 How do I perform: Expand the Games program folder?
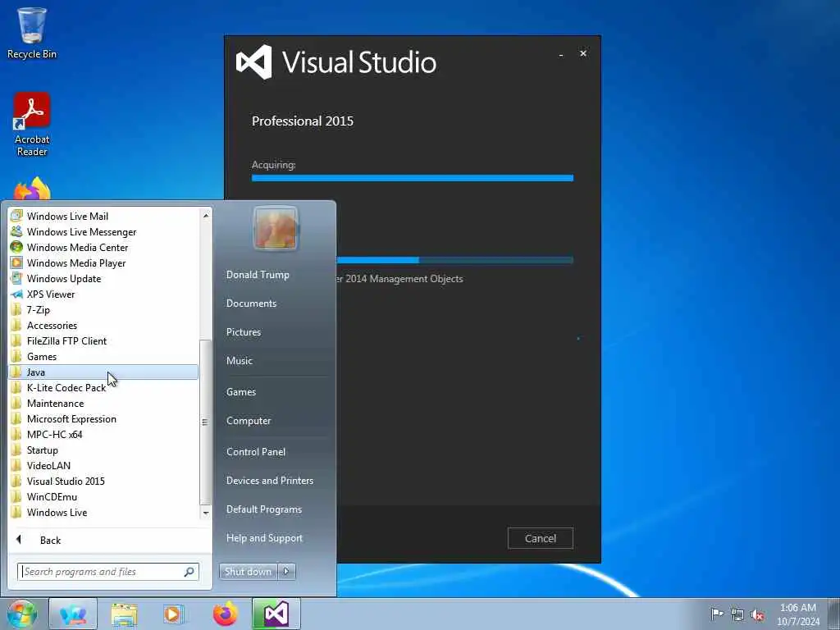(103, 356)
